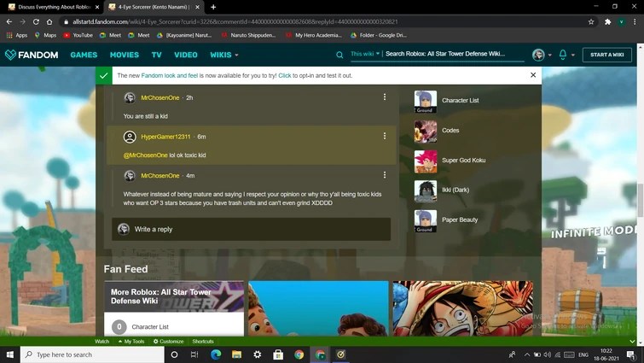Viewport: 644px width, 363px height.
Task: Go to browser home page
Action: click(49, 21)
